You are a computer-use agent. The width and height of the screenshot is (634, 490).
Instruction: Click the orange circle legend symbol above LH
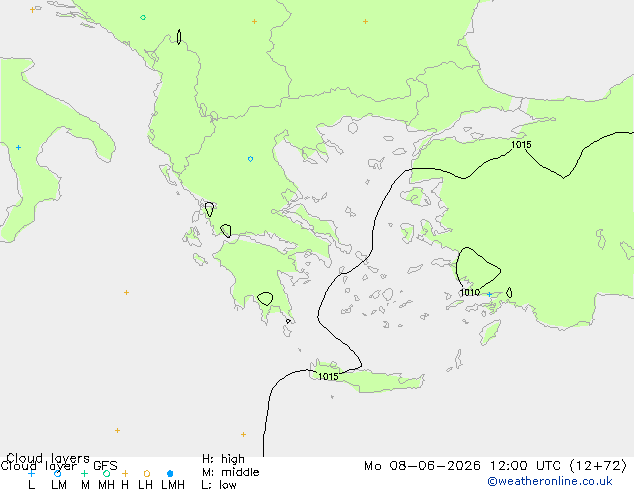coord(147,473)
